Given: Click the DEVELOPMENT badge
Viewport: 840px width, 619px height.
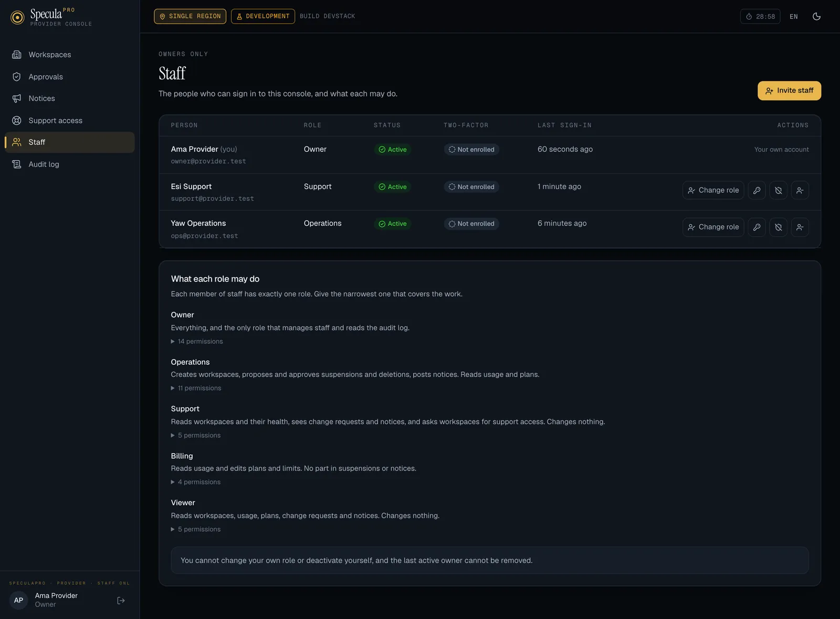Looking at the screenshot, I should pyautogui.click(x=262, y=16).
